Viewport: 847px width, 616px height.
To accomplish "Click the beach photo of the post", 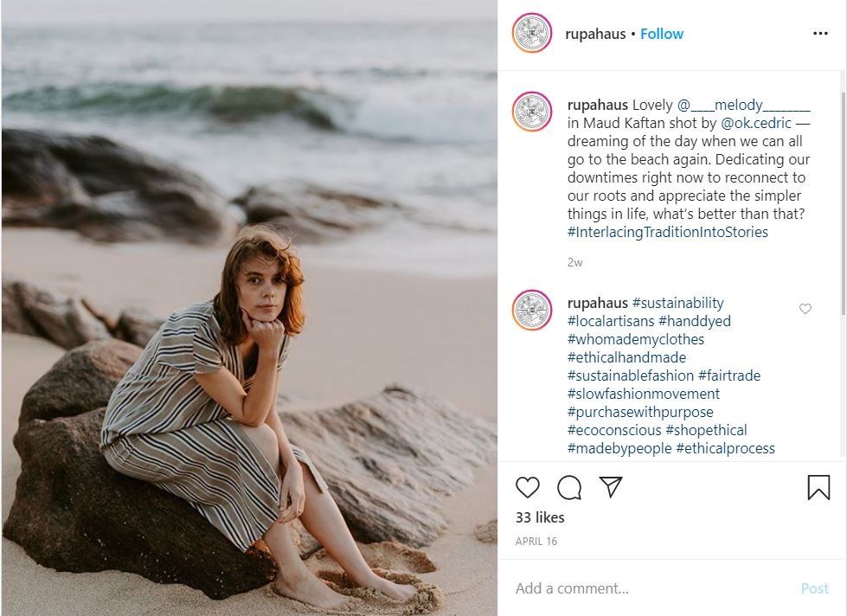I will (x=251, y=308).
